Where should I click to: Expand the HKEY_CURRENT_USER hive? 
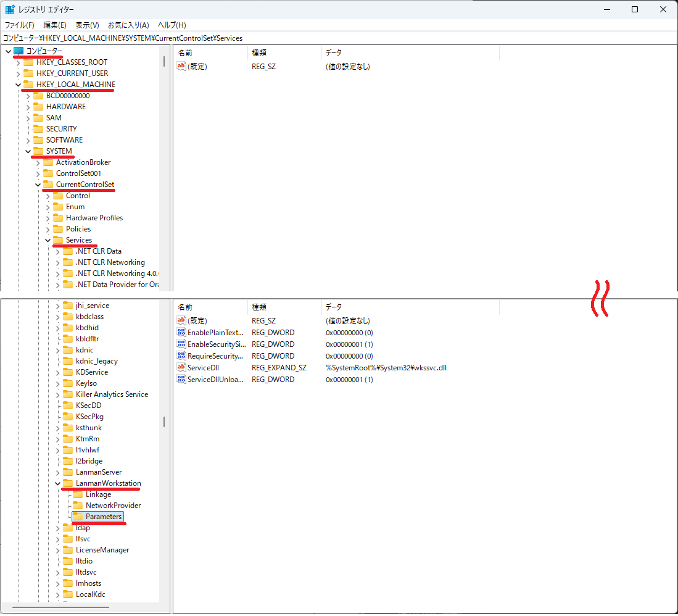(x=18, y=73)
